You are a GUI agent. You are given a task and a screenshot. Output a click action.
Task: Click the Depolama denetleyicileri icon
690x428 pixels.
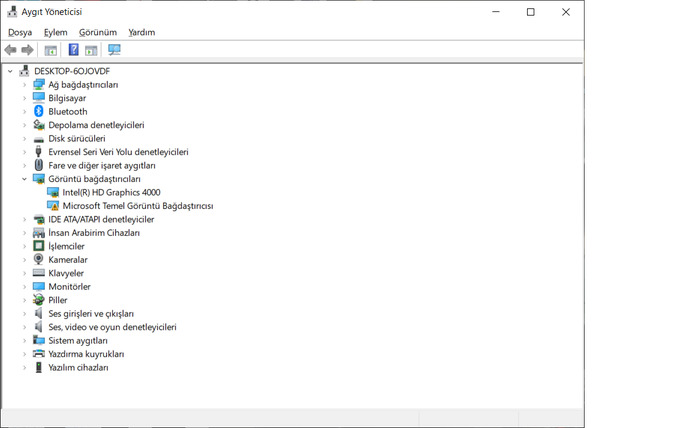pos(39,125)
